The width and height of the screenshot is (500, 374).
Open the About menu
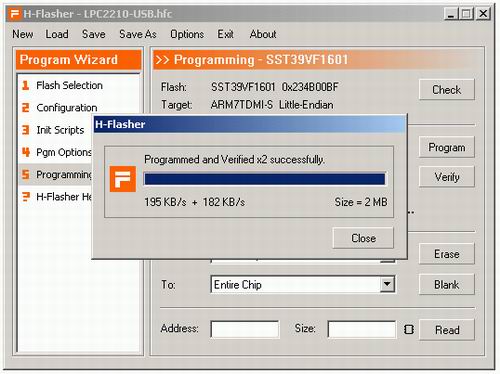pyautogui.click(x=263, y=34)
